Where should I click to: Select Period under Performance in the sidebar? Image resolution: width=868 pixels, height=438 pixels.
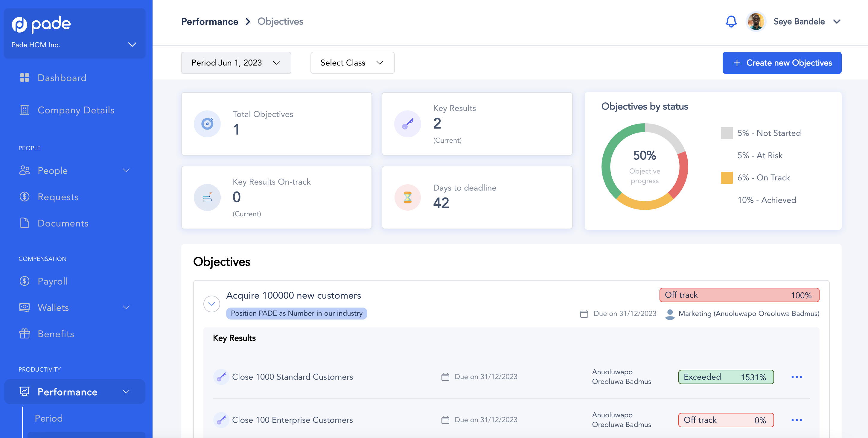click(48, 418)
